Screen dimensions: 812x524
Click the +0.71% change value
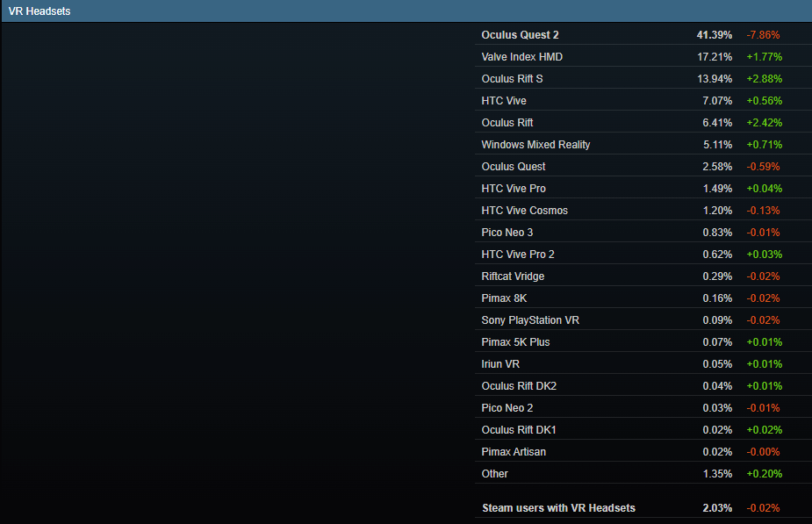click(765, 145)
